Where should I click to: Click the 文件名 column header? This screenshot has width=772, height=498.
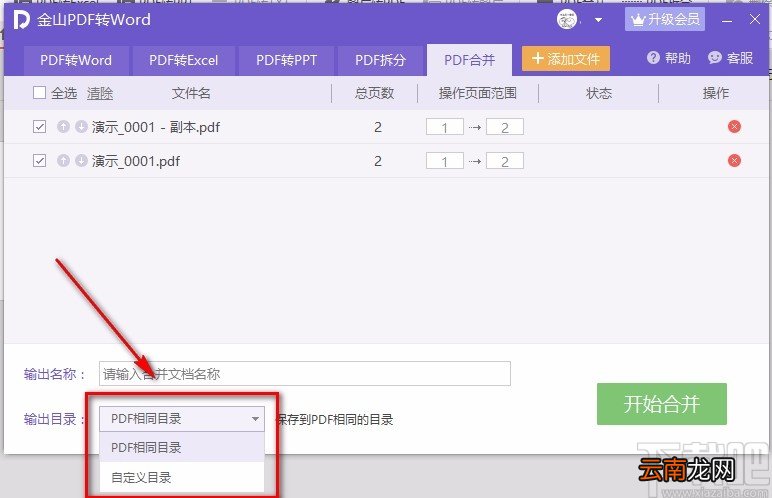(191, 93)
